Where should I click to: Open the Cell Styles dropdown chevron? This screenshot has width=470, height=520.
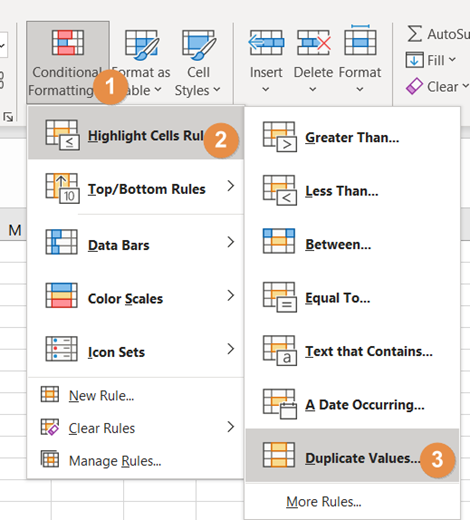(x=217, y=89)
